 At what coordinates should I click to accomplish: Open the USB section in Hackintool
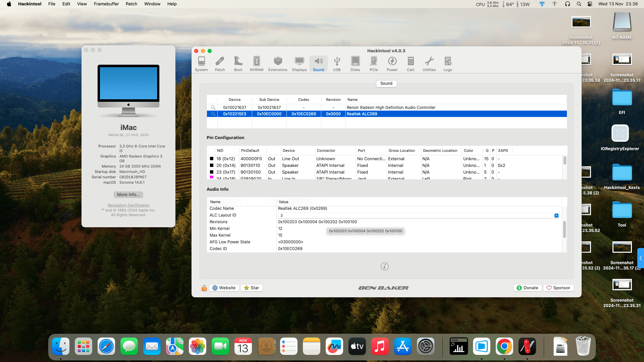click(337, 63)
